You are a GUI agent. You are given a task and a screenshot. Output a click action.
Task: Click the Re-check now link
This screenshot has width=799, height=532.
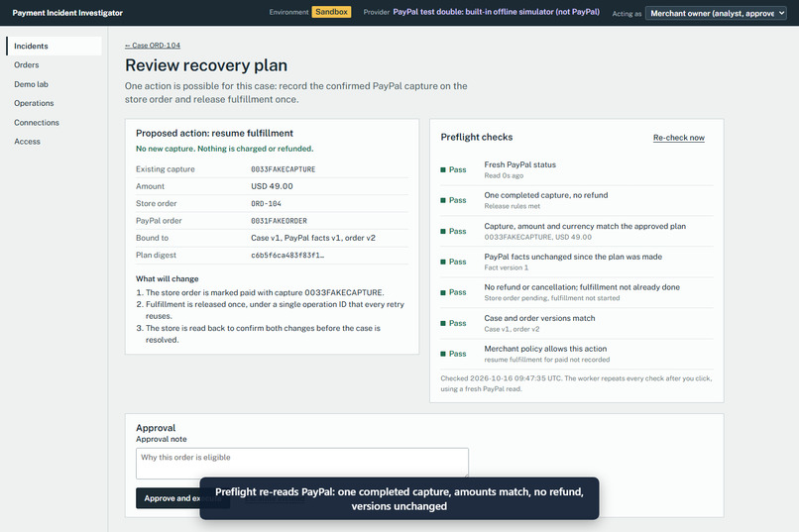click(679, 138)
